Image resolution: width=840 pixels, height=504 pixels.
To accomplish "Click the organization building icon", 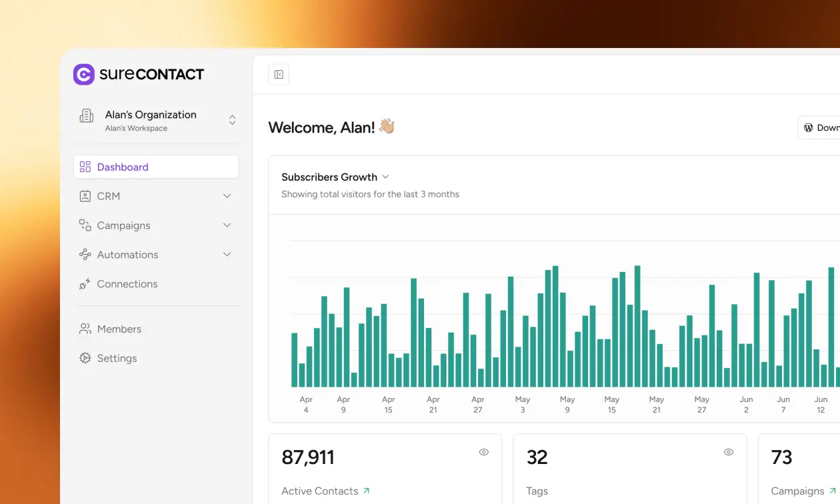I will pos(87,116).
